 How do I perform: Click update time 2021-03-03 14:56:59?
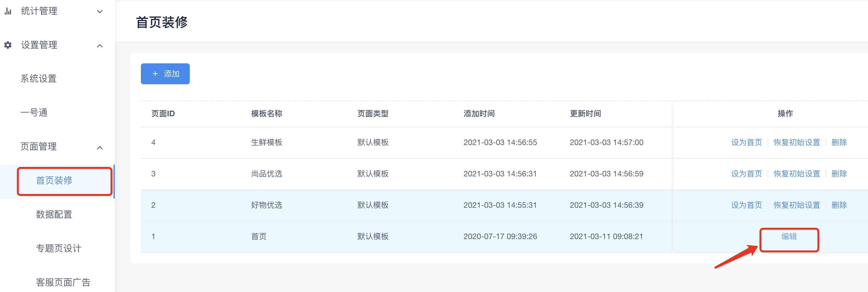click(x=606, y=174)
